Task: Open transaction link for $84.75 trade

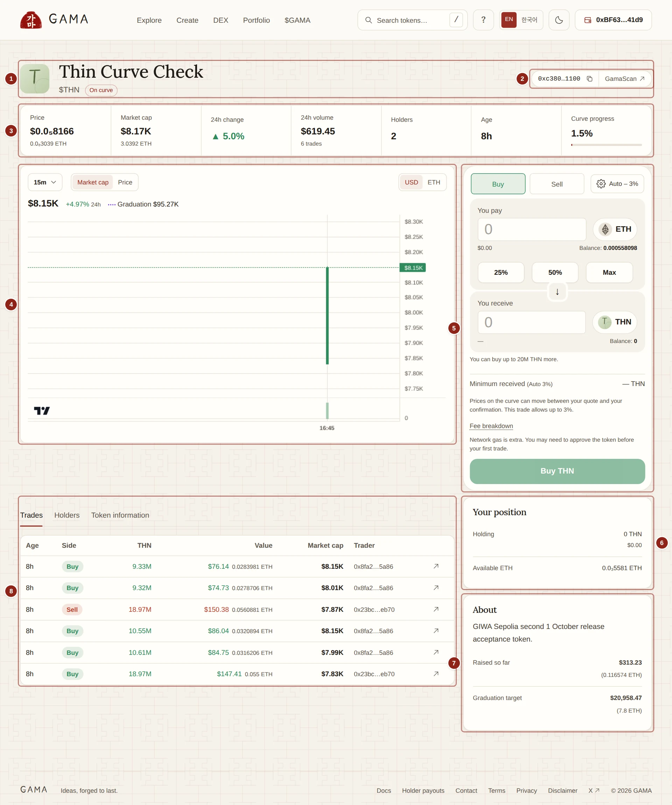Action: (436, 652)
